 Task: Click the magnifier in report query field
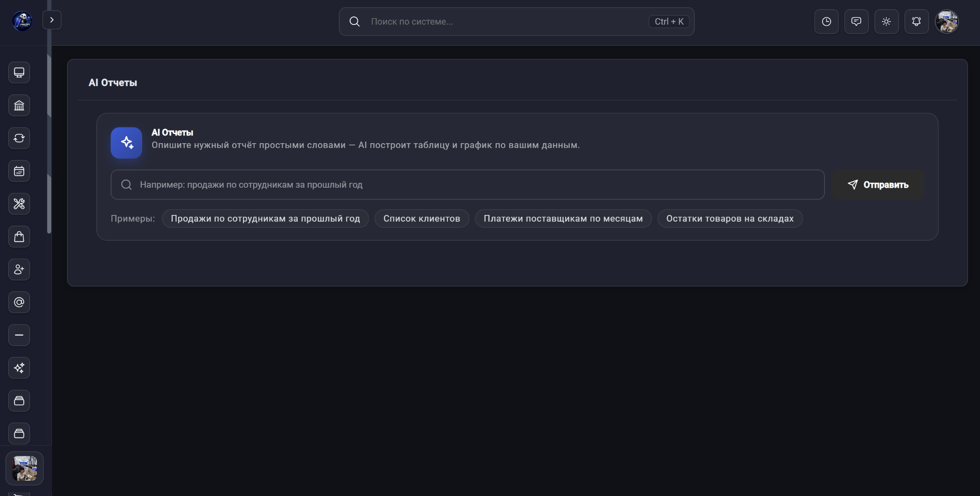[x=126, y=185]
